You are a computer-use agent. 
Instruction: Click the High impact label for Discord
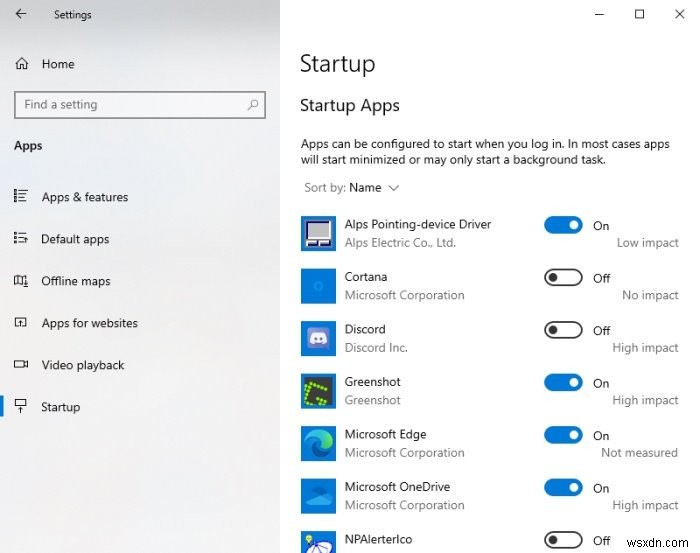coord(645,348)
